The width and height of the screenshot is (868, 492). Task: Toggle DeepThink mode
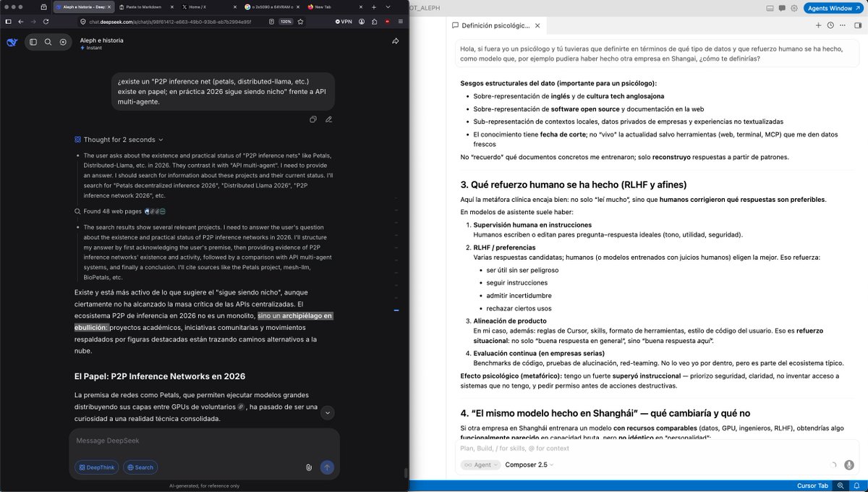(97, 467)
